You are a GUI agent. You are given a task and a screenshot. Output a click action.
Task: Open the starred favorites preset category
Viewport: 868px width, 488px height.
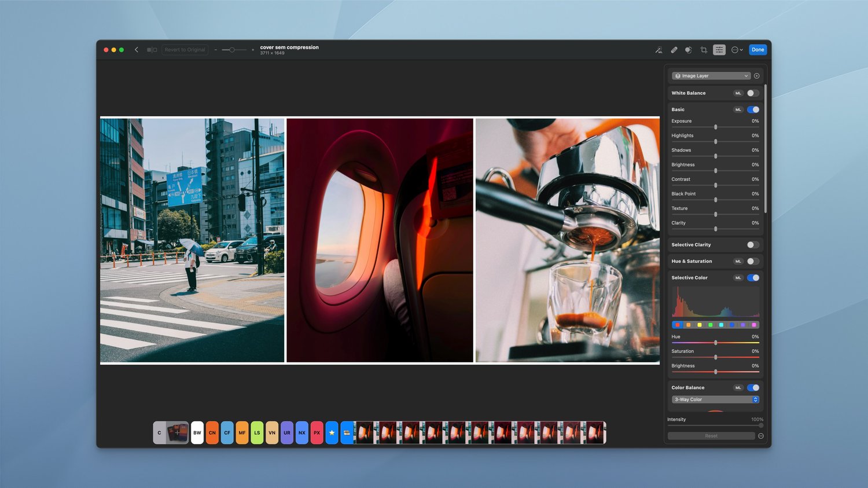click(x=332, y=432)
